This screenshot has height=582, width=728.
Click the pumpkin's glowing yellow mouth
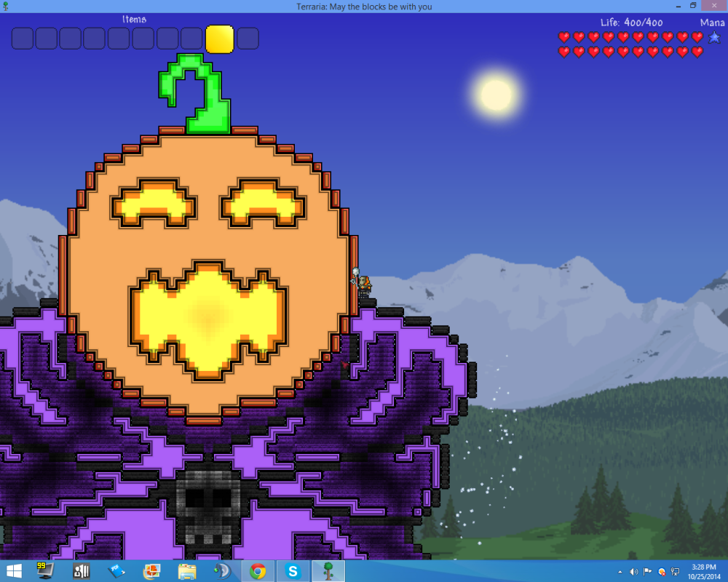click(x=207, y=319)
